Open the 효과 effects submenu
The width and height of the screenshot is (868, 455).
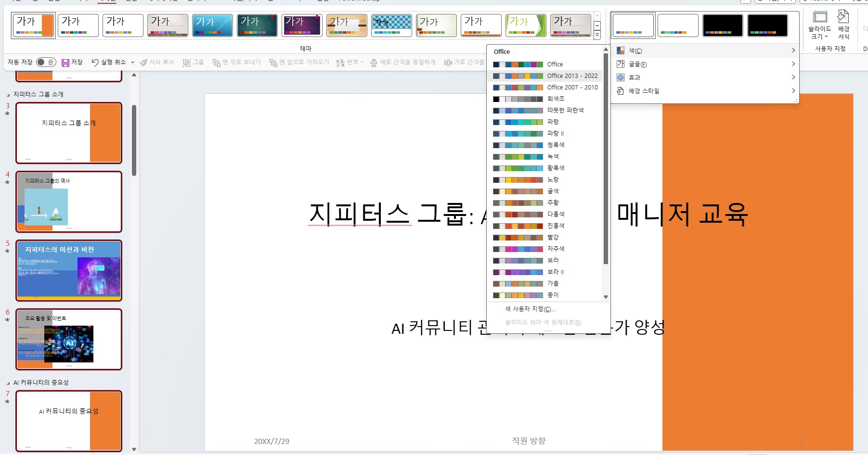tap(635, 77)
